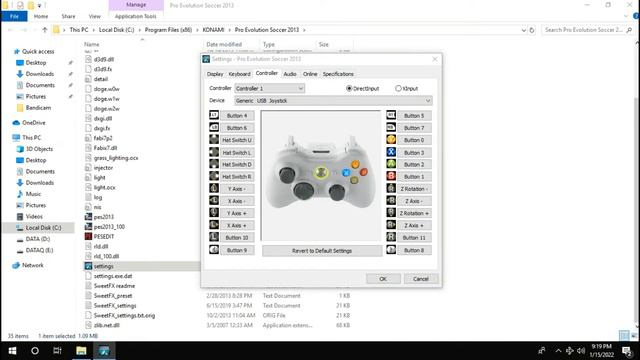The image size is (640, 360).
Task: Switch to the Keyboard tab
Action: click(239, 74)
